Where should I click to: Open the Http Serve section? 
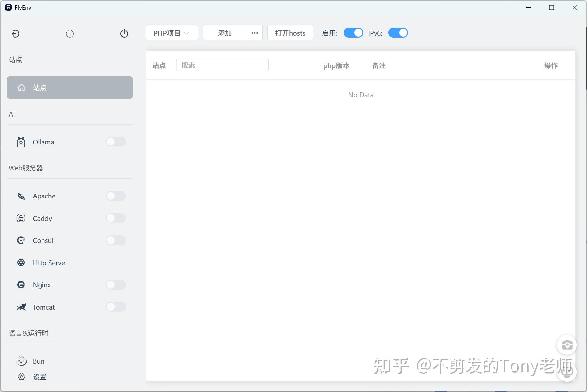(48, 263)
